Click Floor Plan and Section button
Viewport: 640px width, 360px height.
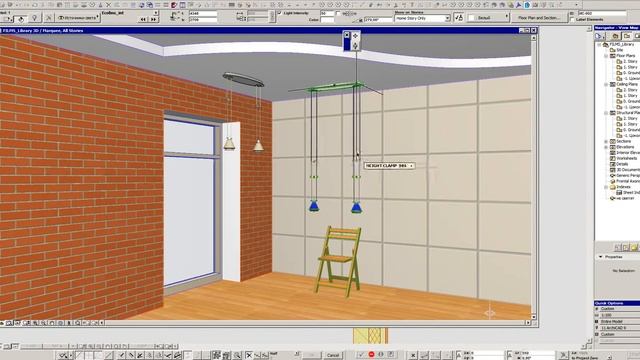(539, 18)
